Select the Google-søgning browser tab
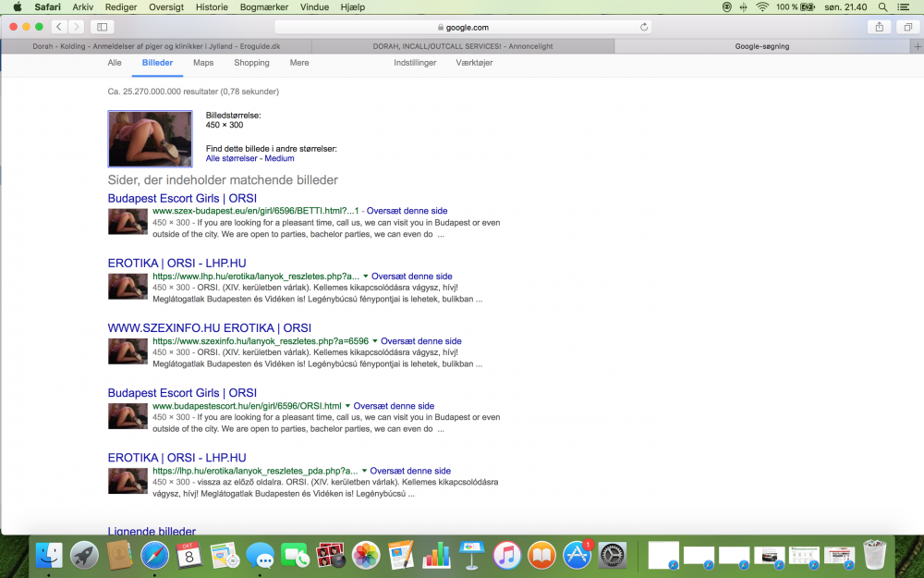This screenshot has height=578, width=924. click(x=762, y=46)
